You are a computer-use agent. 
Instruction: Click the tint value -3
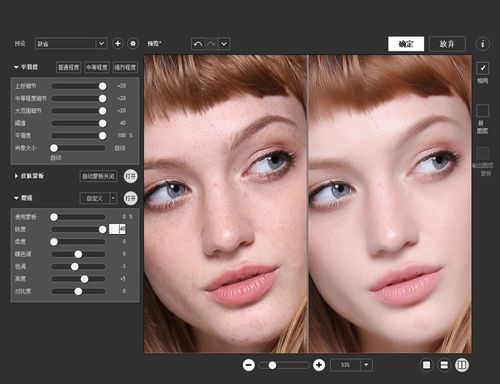(x=123, y=267)
